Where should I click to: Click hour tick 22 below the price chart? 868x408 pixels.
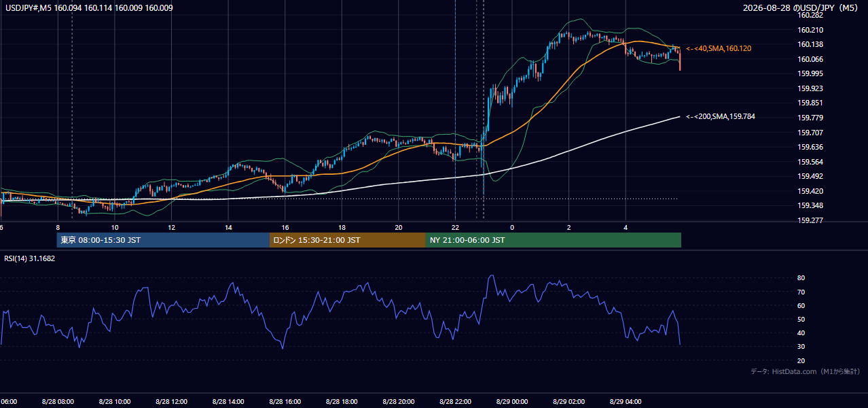(455, 227)
